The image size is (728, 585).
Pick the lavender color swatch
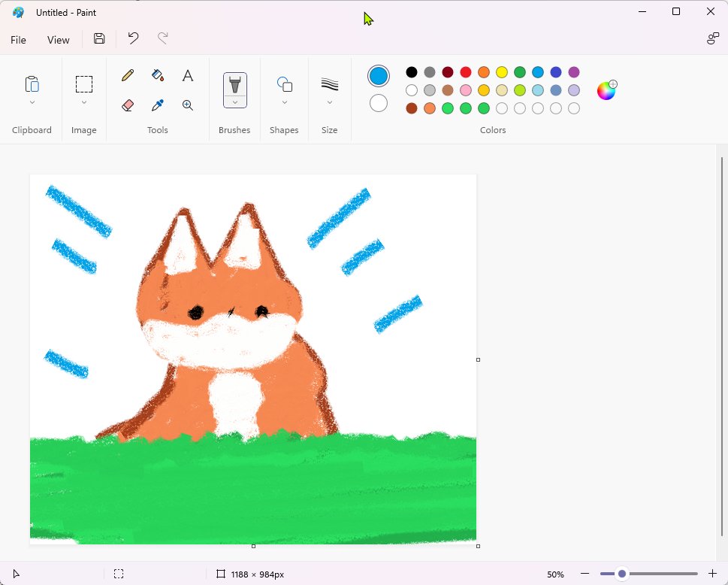574,90
